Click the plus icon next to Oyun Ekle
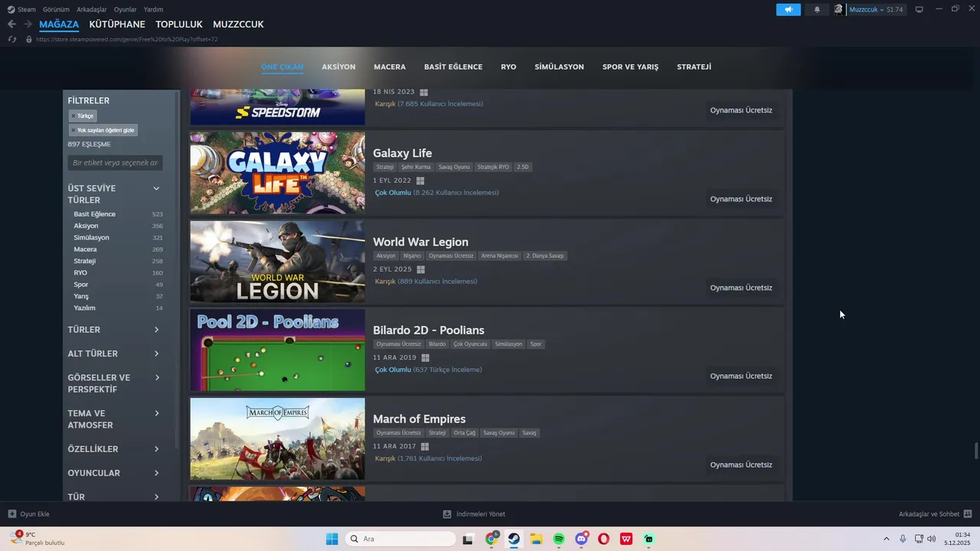980x551 pixels. point(11,514)
